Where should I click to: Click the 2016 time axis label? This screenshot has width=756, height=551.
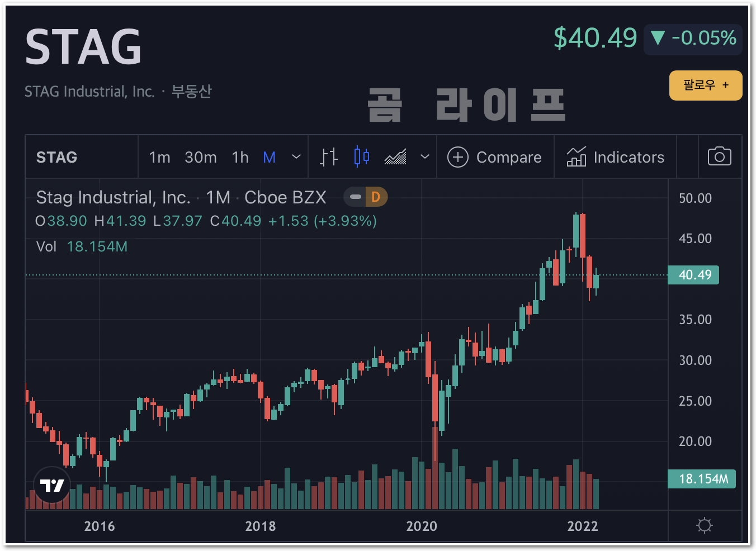tap(100, 526)
